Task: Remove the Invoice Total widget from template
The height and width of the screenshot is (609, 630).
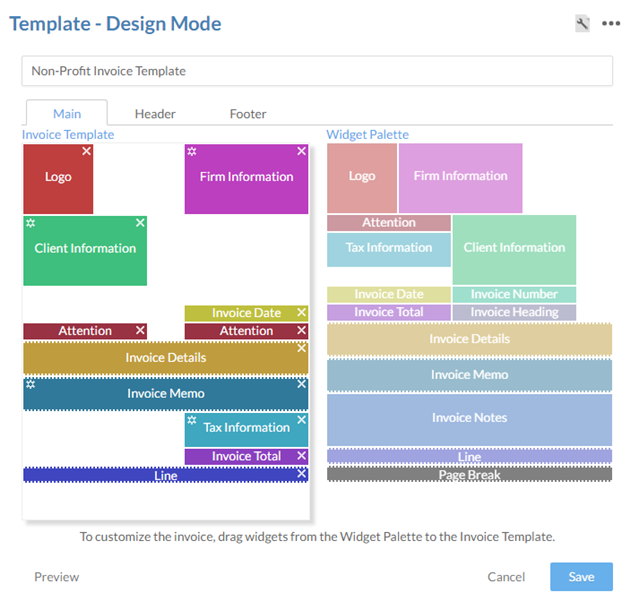Action: pyautogui.click(x=301, y=456)
